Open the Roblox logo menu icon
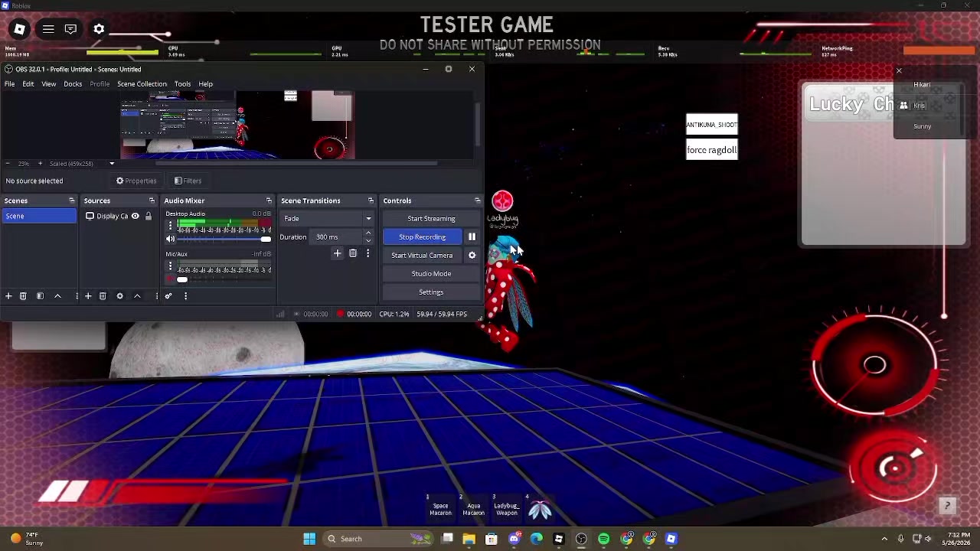Viewport: 980px width, 551px height. (19, 29)
